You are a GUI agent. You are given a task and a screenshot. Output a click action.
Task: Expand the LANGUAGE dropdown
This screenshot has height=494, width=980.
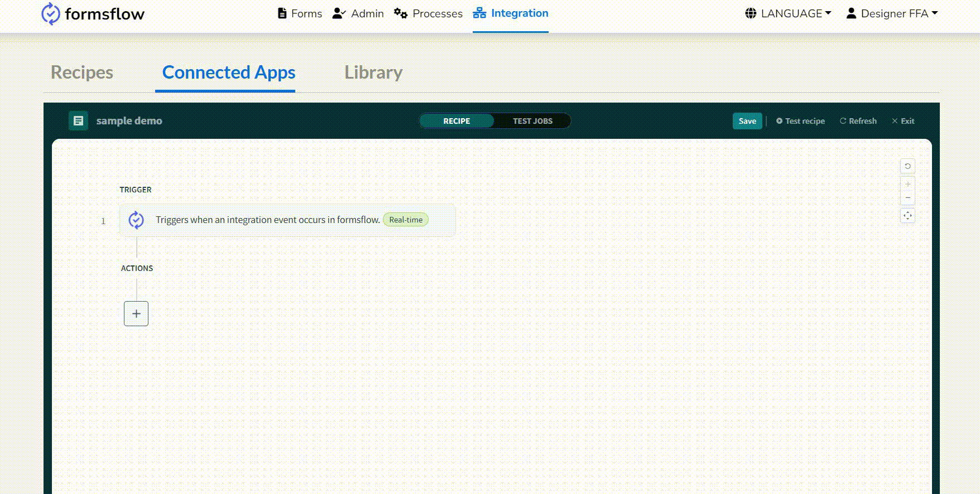(788, 13)
